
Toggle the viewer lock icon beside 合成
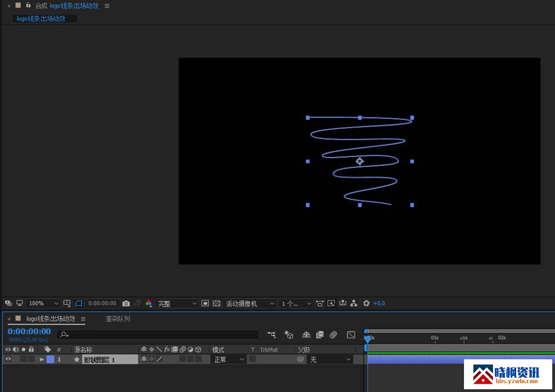click(28, 6)
